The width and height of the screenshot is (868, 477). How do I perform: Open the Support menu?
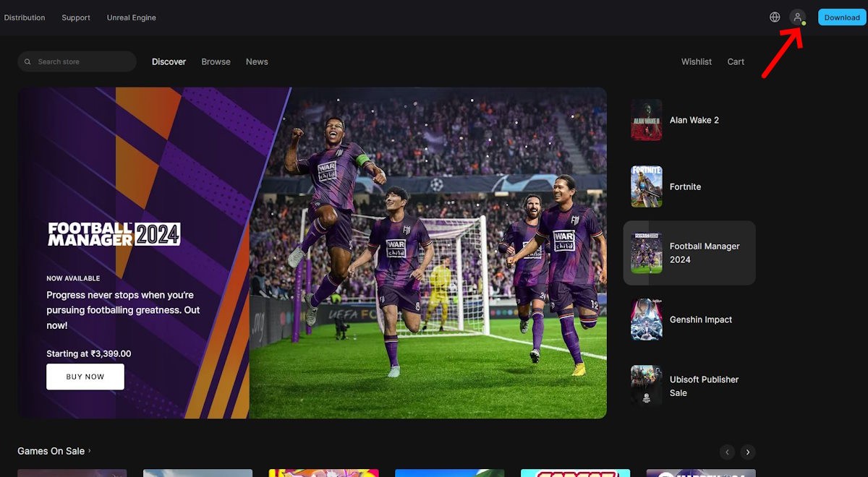pos(76,17)
